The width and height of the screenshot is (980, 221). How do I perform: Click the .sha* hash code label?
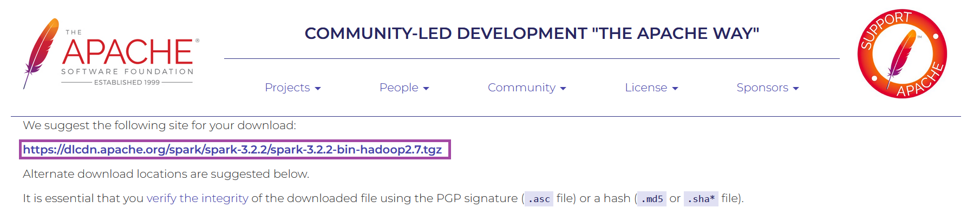click(x=701, y=199)
